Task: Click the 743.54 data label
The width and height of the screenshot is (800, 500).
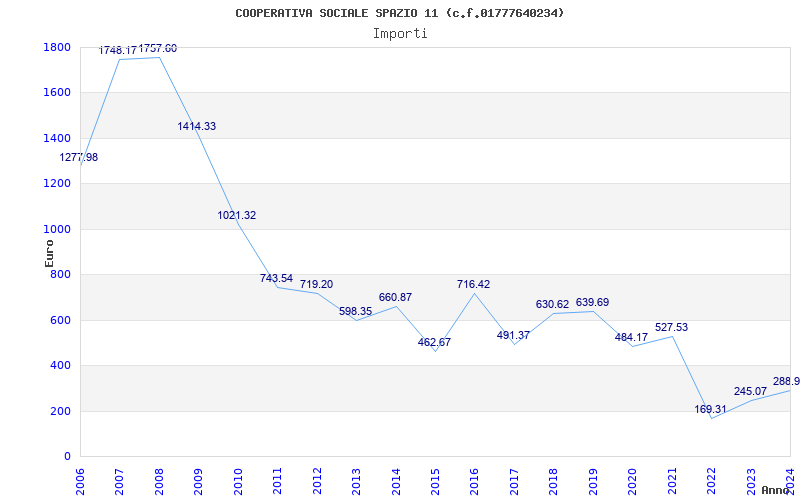Action: [277, 278]
